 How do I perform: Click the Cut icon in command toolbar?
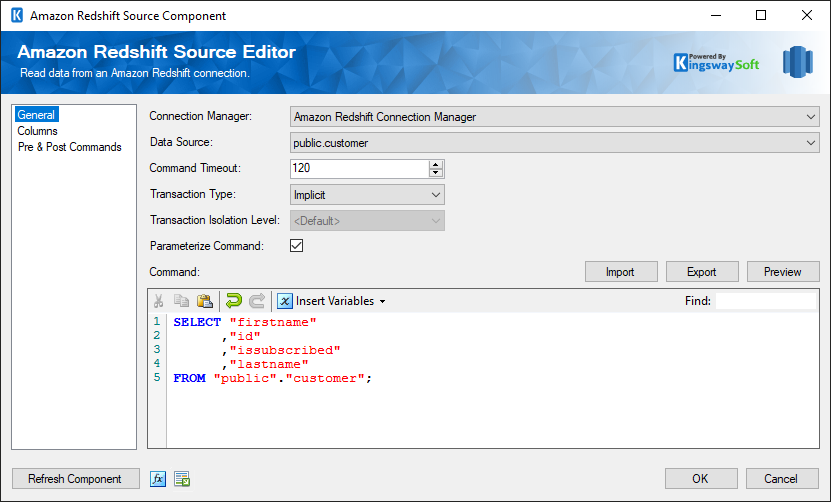pyautogui.click(x=158, y=301)
